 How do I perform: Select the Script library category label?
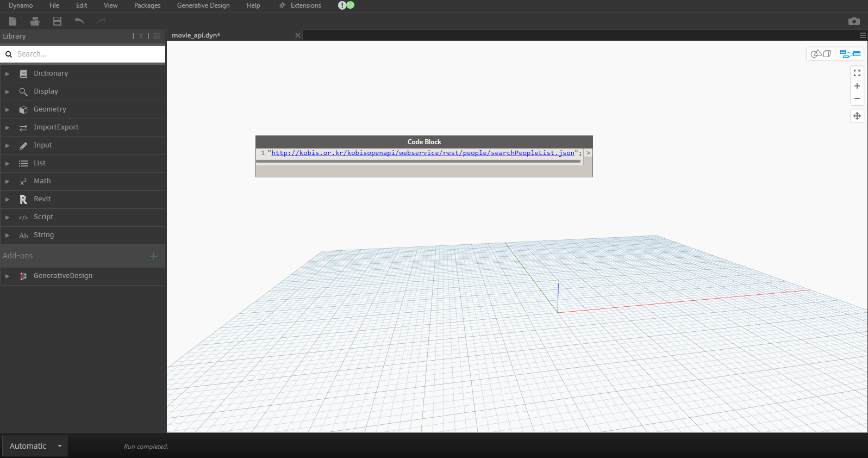(x=43, y=217)
